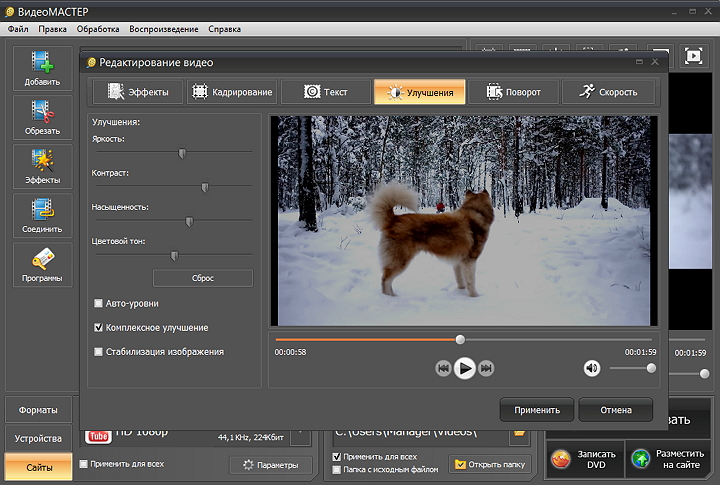
Task: Click the Насыщенность slider handle
Action: [189, 222]
